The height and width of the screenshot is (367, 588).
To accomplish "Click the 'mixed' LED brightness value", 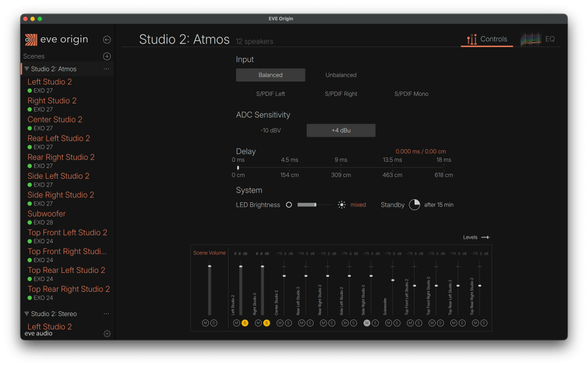I will 358,205.
